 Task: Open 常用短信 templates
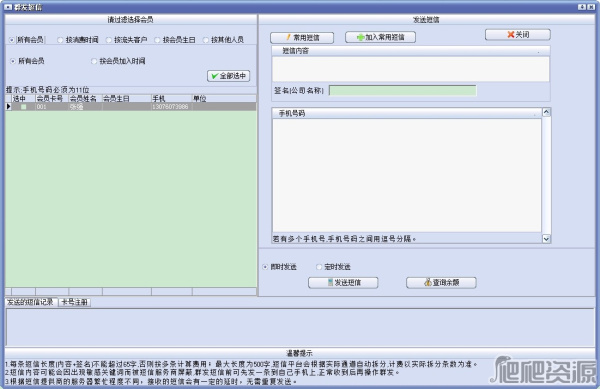coord(302,37)
